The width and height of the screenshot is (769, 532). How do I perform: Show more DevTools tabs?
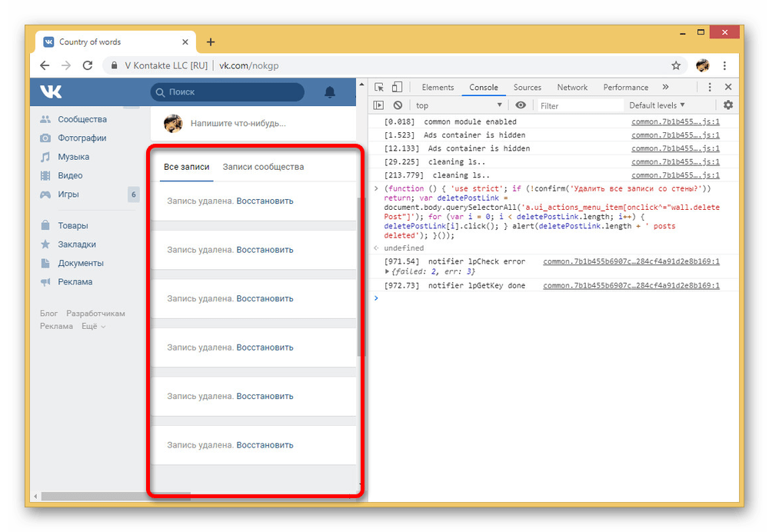665,88
